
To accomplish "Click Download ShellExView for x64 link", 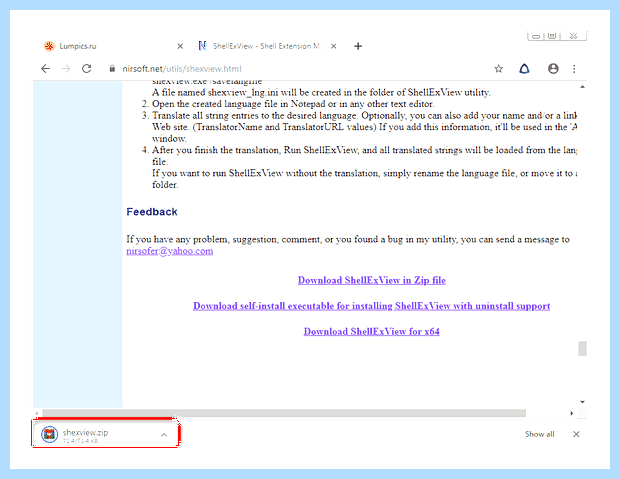I will [x=372, y=331].
